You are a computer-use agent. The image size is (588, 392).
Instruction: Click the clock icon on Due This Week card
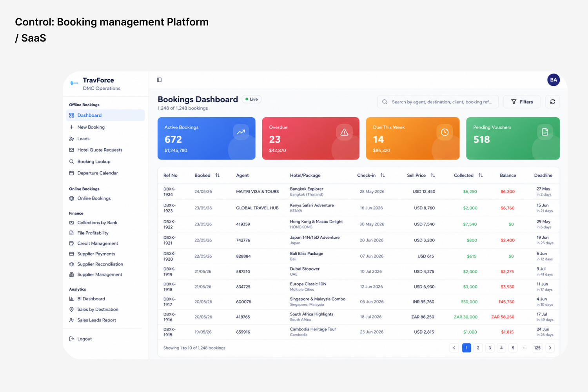(445, 132)
